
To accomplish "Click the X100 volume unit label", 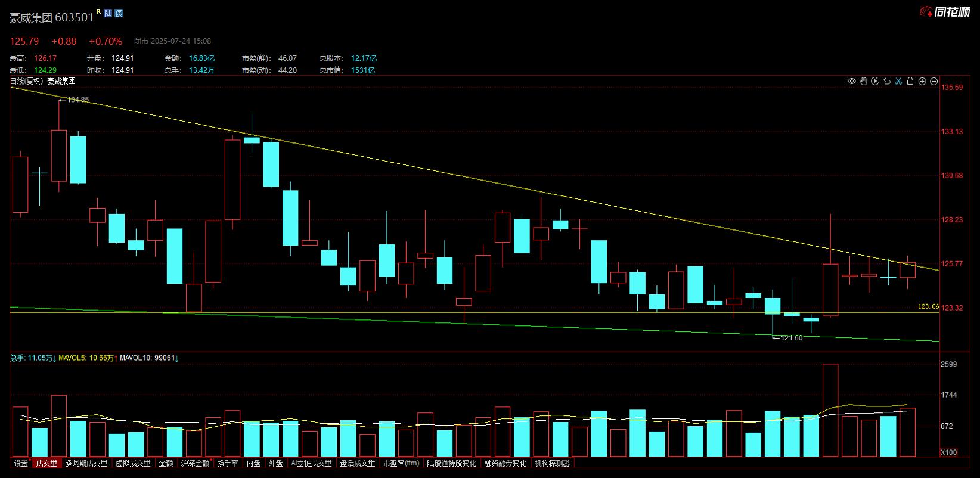I will tap(948, 452).
